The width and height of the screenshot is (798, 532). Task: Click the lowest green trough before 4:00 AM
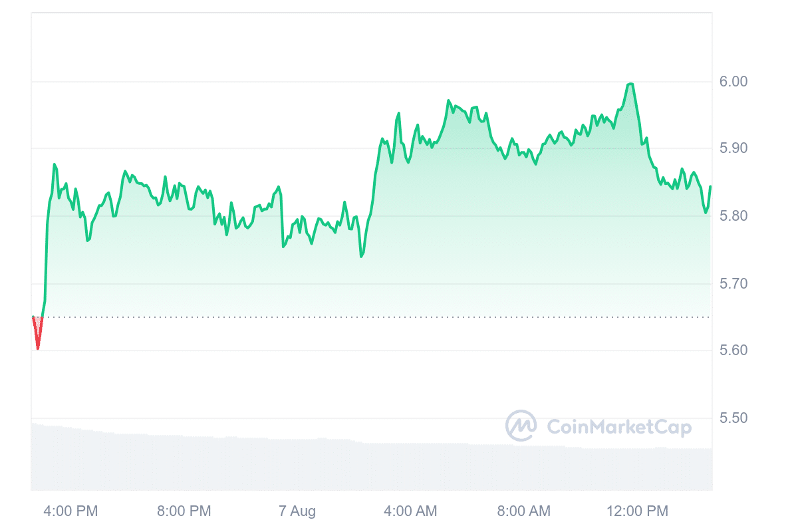click(x=361, y=256)
